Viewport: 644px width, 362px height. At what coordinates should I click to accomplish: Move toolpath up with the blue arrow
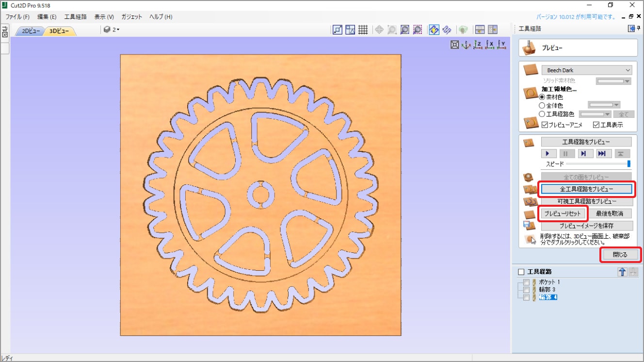tap(622, 272)
